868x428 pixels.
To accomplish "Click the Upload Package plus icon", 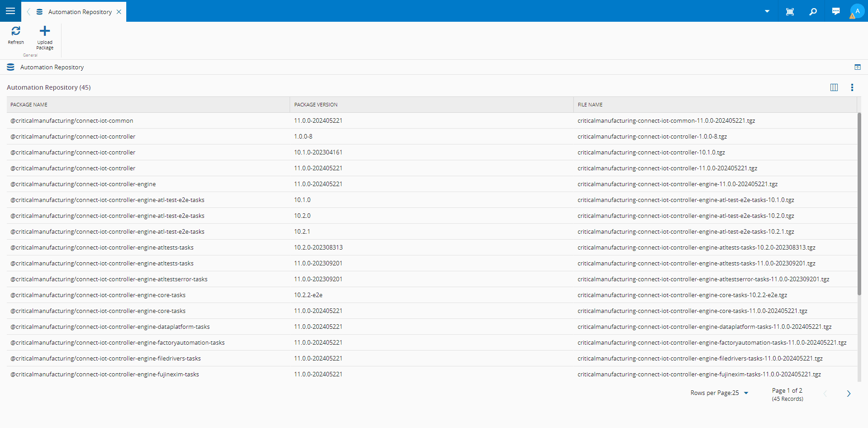I will click(45, 31).
